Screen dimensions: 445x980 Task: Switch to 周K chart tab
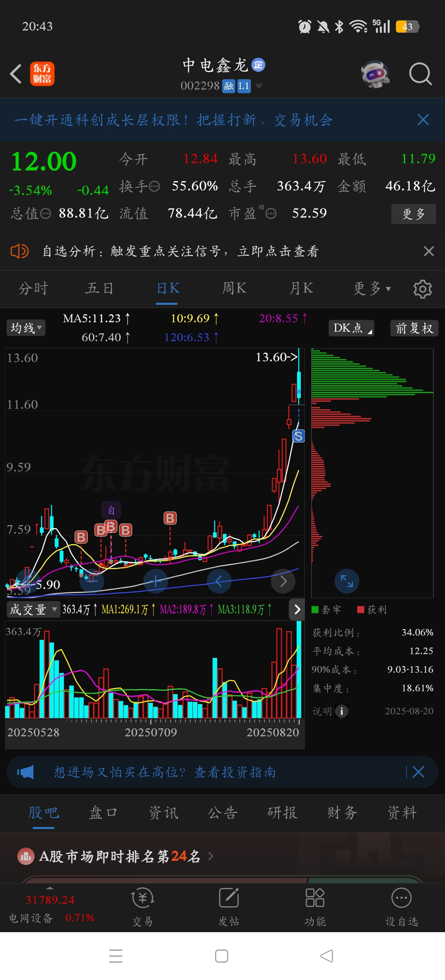pyautogui.click(x=234, y=288)
